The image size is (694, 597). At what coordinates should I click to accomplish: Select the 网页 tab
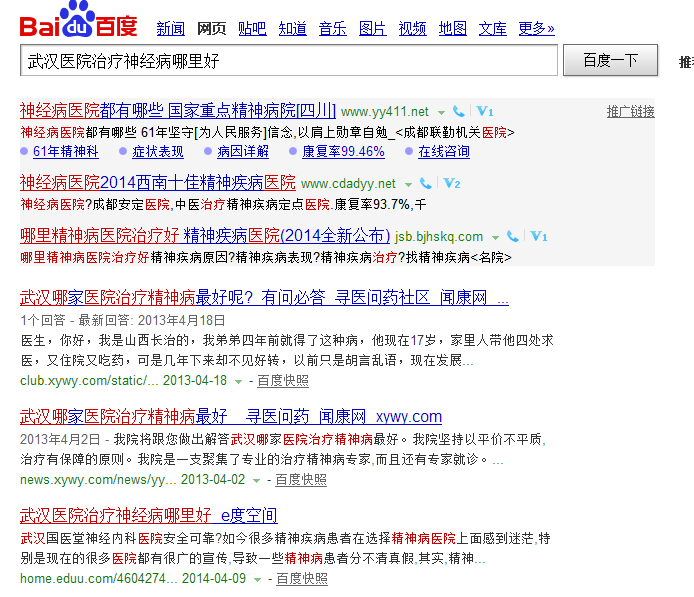[x=211, y=29]
